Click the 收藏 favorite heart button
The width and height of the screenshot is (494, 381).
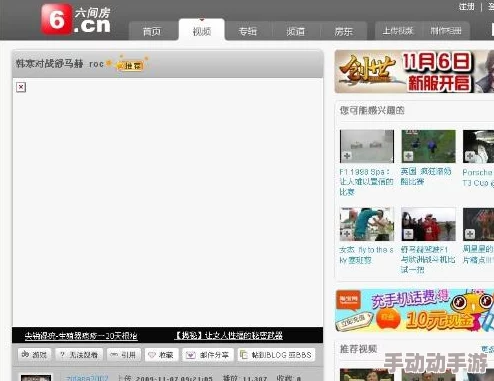coord(161,355)
